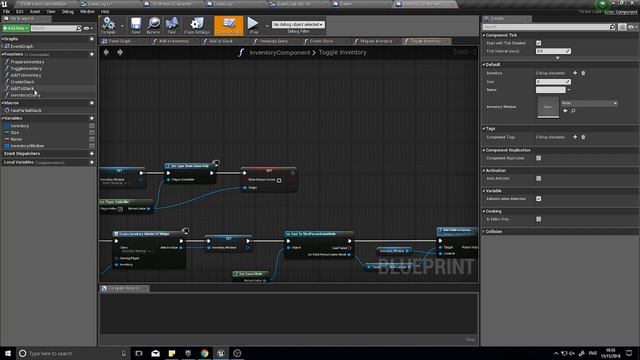
Task: Switch to the Add to Inventory tab
Action: click(173, 41)
